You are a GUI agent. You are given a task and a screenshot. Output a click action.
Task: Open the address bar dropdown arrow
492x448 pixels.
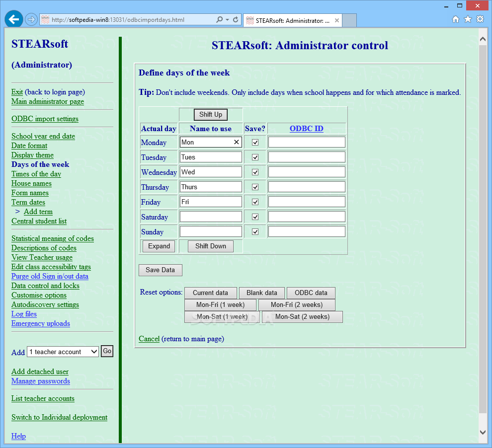pos(227,20)
